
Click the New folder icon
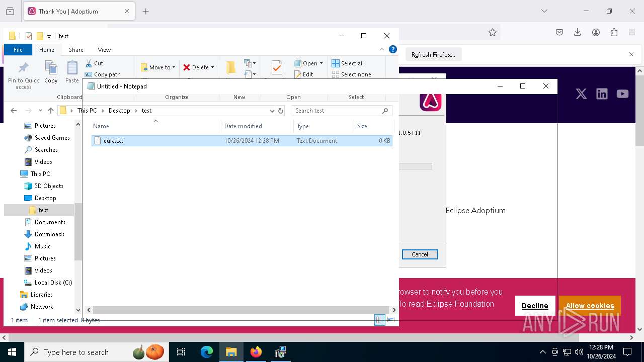coord(230,68)
